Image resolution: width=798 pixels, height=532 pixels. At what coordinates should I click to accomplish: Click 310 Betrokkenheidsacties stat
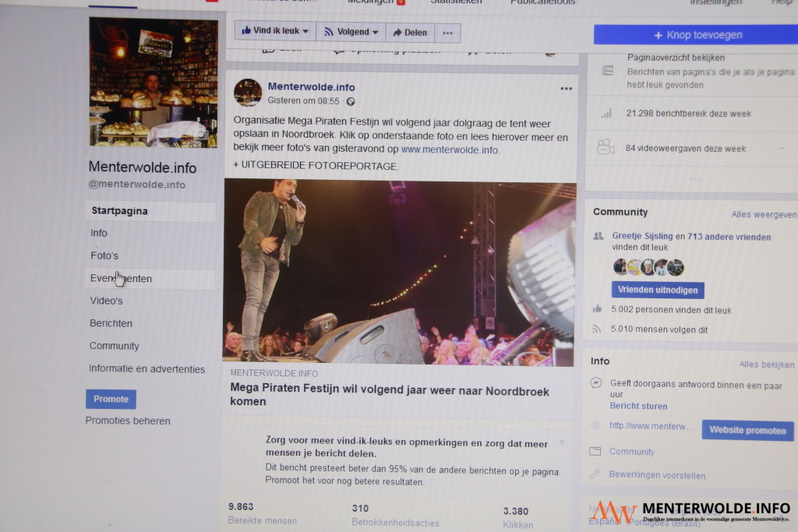[x=395, y=515]
